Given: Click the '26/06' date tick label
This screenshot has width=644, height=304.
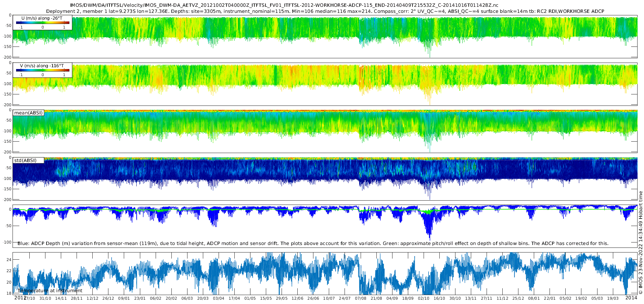Looking at the screenshot, I should tap(313, 298).
